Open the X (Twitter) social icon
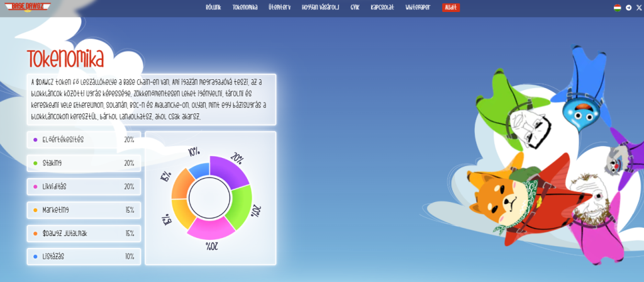Screen dimensions: 644x282 click(638, 8)
